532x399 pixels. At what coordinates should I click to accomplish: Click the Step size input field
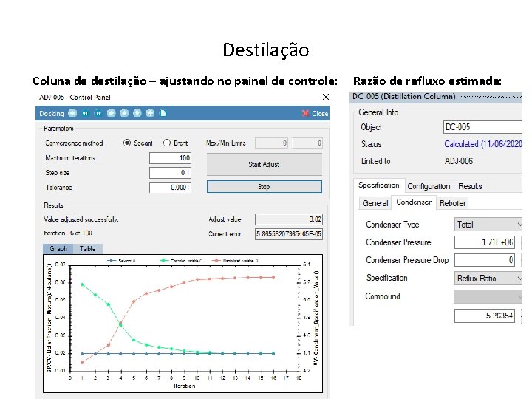tap(171, 173)
